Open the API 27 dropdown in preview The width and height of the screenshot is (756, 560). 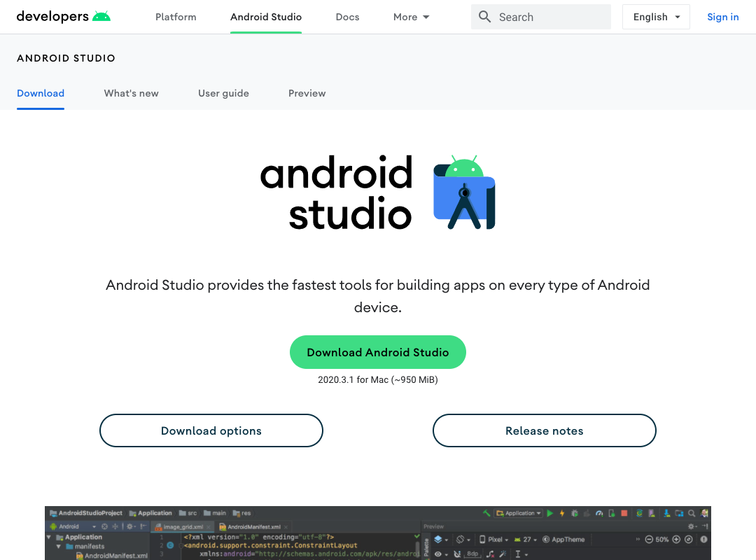pos(526,539)
